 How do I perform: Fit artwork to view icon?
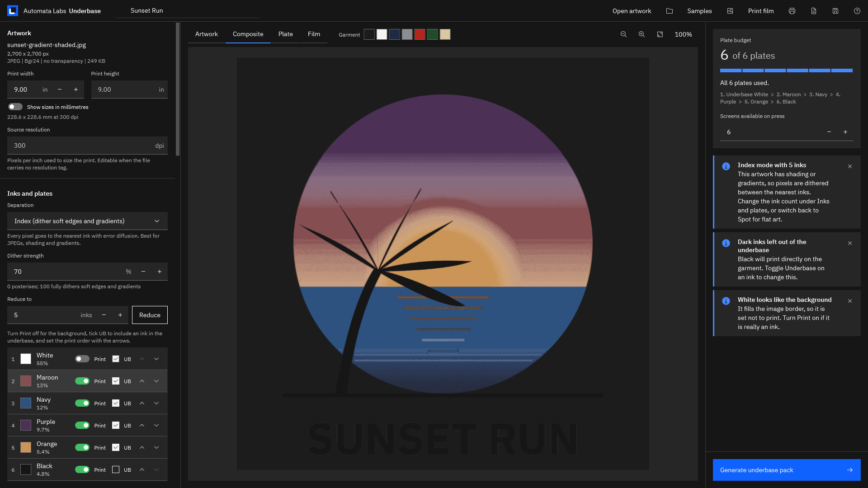660,34
